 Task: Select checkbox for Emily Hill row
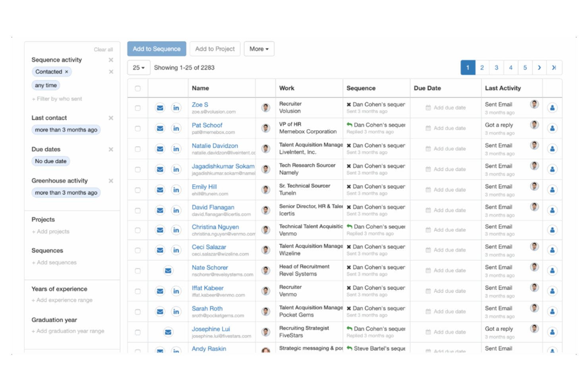(x=137, y=190)
